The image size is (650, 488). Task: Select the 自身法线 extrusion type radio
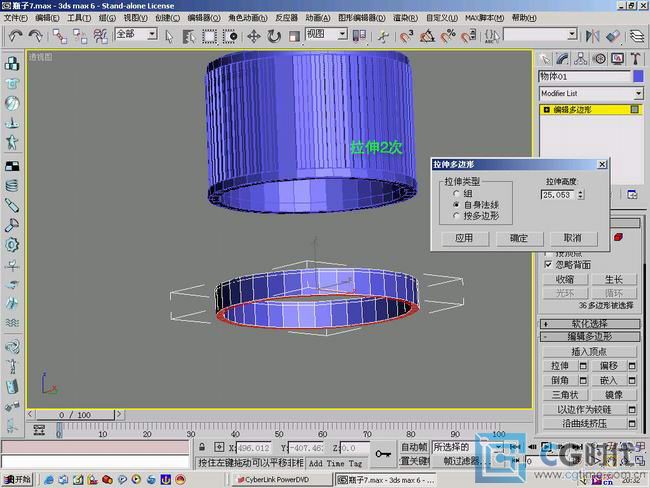pos(456,204)
